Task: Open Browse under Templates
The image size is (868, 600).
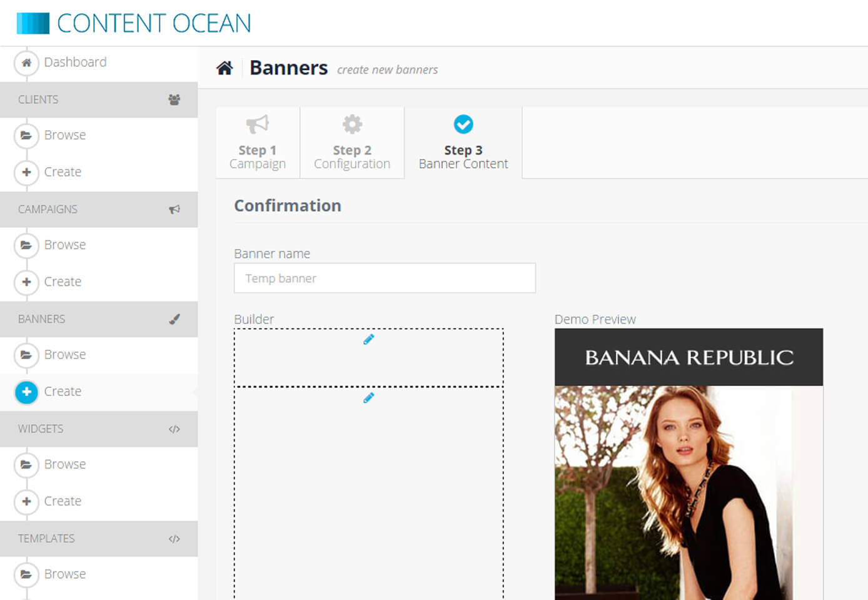Action: point(65,574)
